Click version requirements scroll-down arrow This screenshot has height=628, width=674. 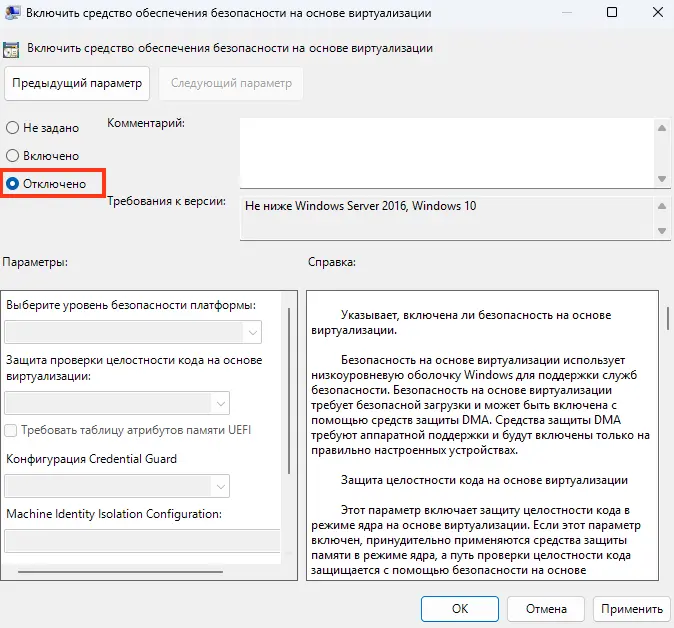click(660, 231)
